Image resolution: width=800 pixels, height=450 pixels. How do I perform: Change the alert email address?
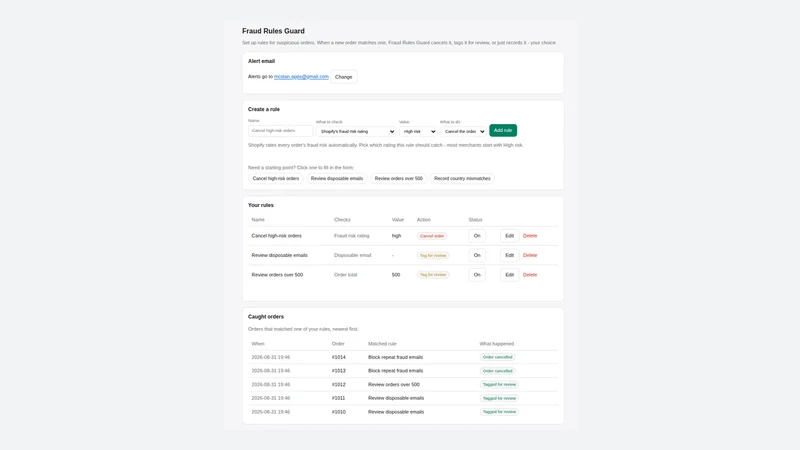[343, 77]
